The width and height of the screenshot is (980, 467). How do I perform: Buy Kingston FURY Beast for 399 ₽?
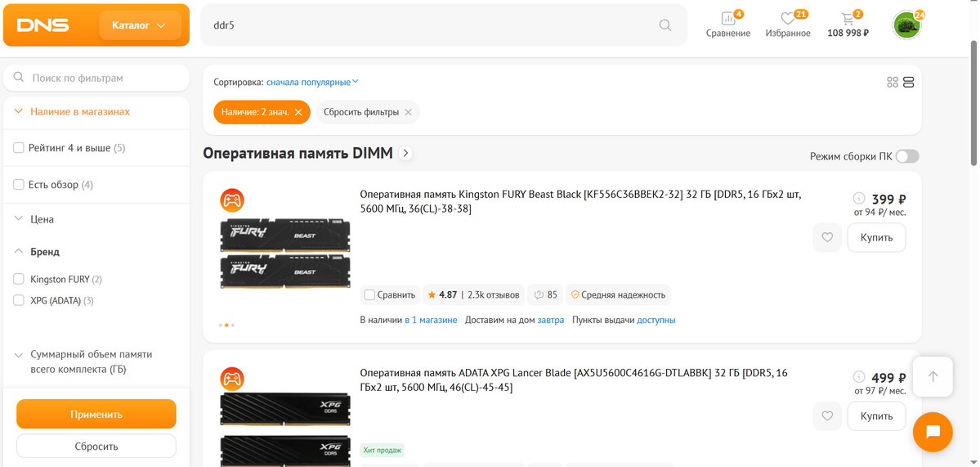[x=876, y=237]
